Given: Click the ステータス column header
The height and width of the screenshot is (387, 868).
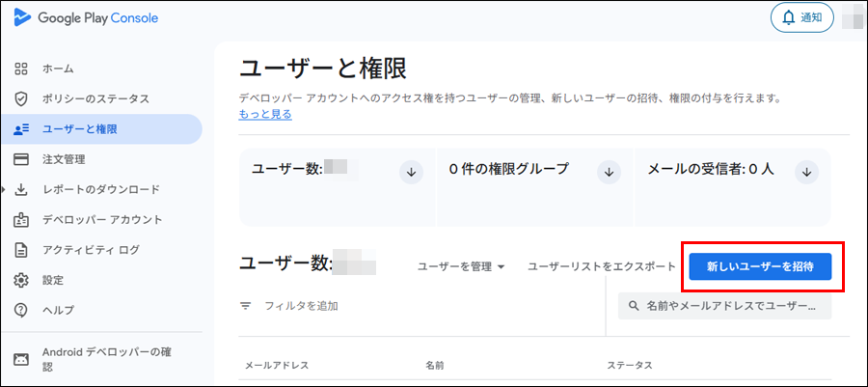Looking at the screenshot, I should pyautogui.click(x=630, y=366).
